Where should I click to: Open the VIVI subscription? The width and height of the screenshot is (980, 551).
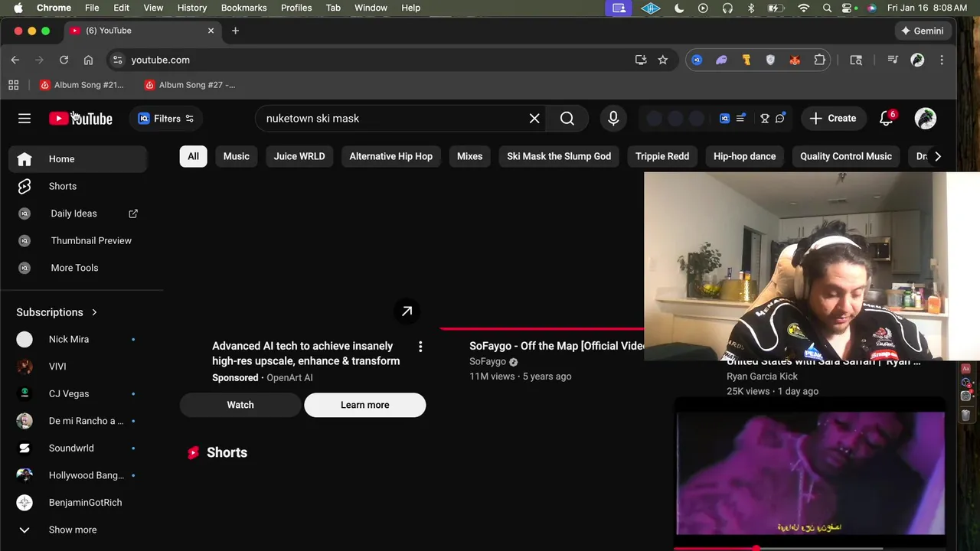click(78, 367)
